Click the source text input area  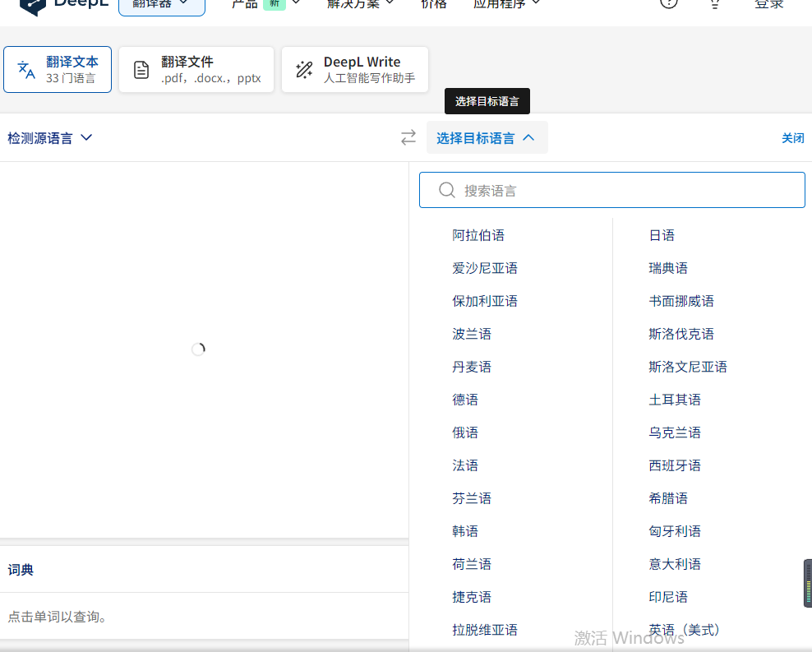pos(204,349)
